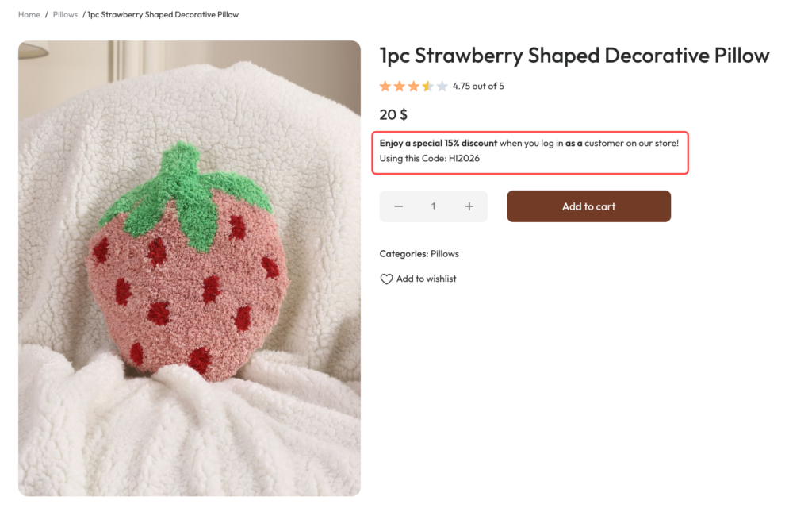Click the product title heading
812x508 pixels.
pyautogui.click(x=573, y=56)
